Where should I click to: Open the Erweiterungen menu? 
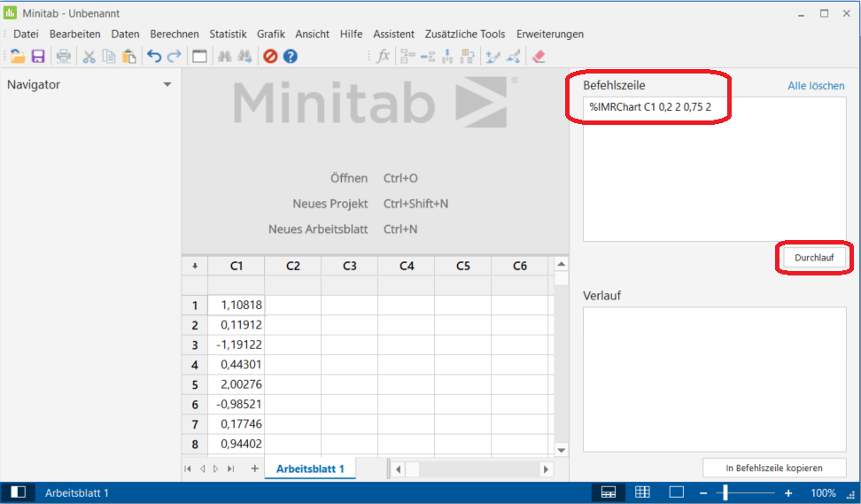coord(550,34)
